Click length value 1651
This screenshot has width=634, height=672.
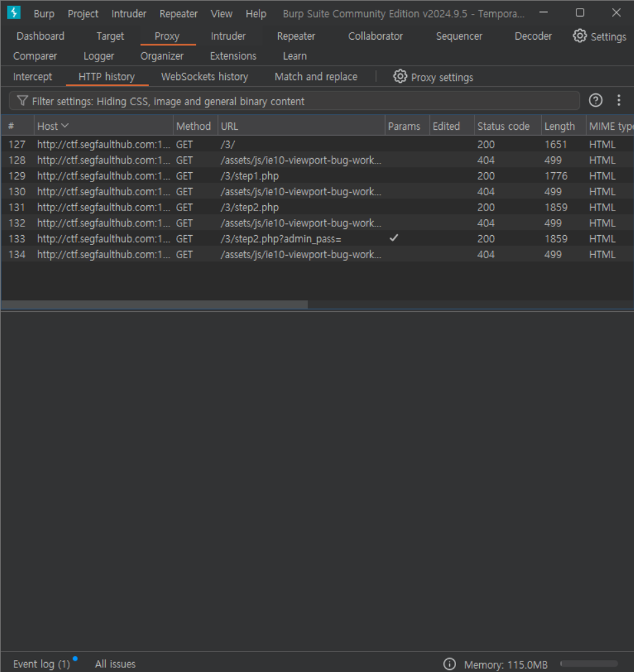click(556, 144)
